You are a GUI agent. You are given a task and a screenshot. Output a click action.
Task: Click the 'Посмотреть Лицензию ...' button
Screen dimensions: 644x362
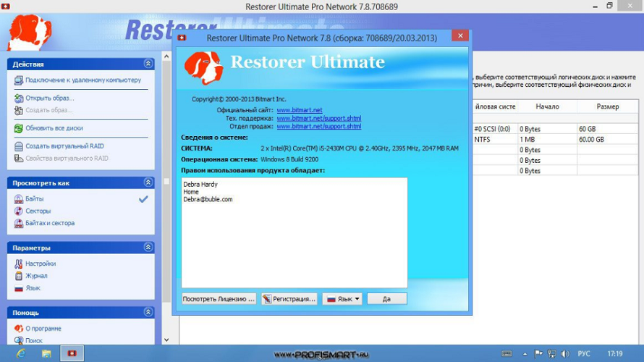tap(219, 299)
